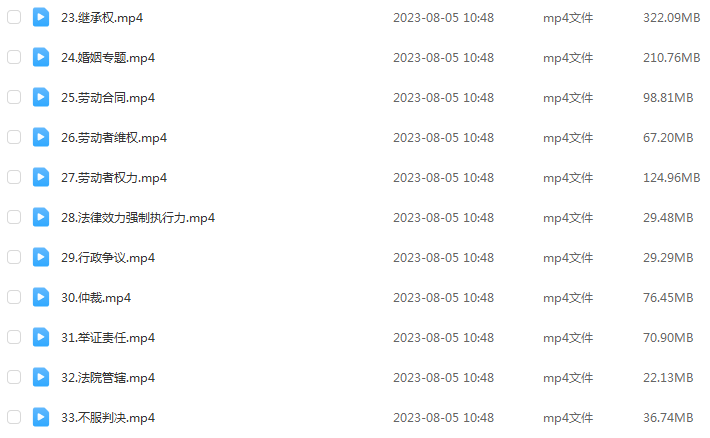710x438 pixels.
Task: Select the checkbox of 27.劳动者权力.mp4
Action: coord(14,177)
